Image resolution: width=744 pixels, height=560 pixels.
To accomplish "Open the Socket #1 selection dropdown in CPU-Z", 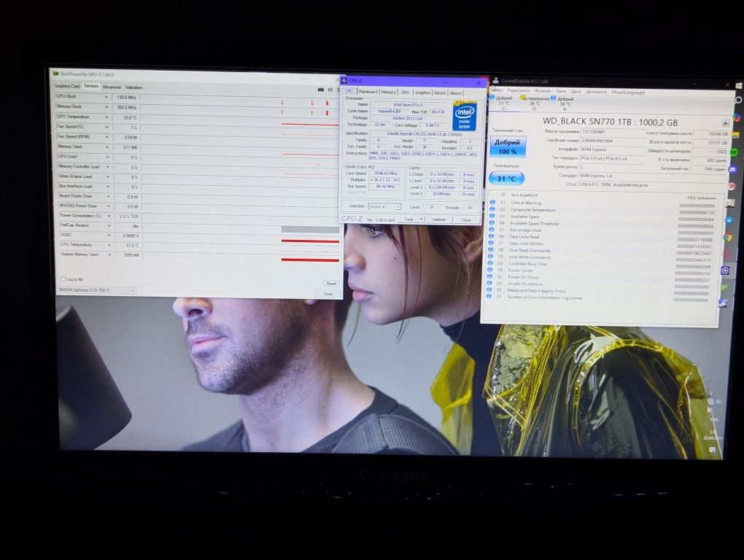I will (385, 207).
